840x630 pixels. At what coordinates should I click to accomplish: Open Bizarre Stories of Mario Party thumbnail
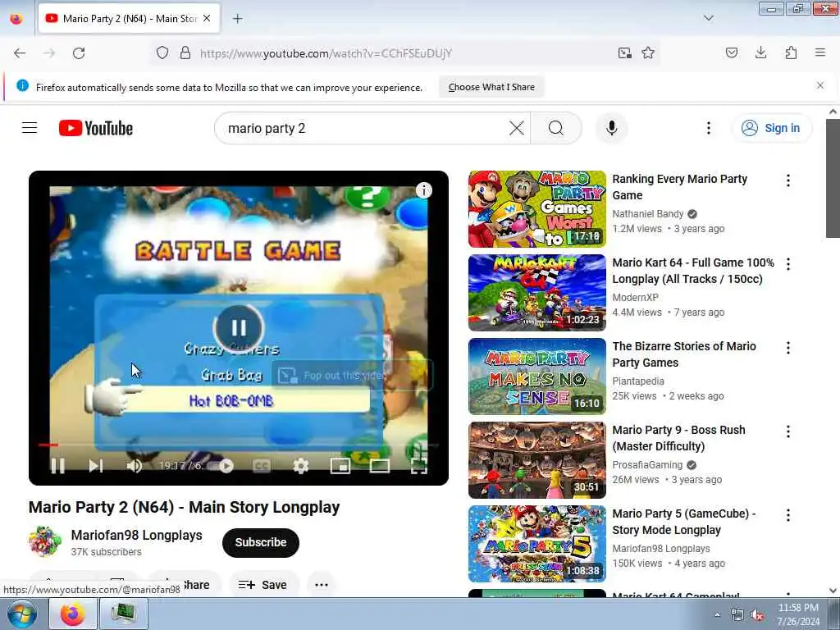tap(536, 376)
